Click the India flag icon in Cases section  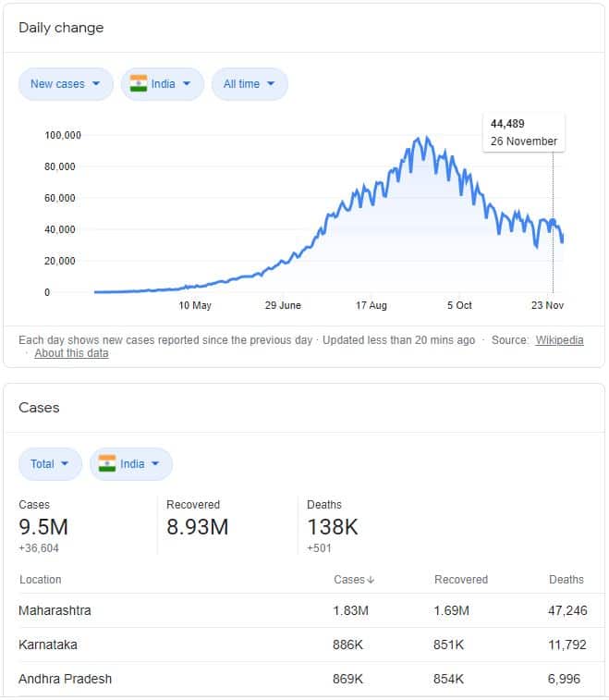(107, 464)
